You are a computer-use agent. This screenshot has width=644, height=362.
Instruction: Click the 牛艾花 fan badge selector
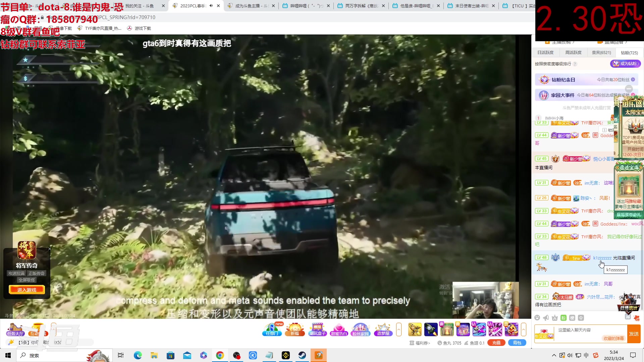pyautogui.click(x=544, y=334)
